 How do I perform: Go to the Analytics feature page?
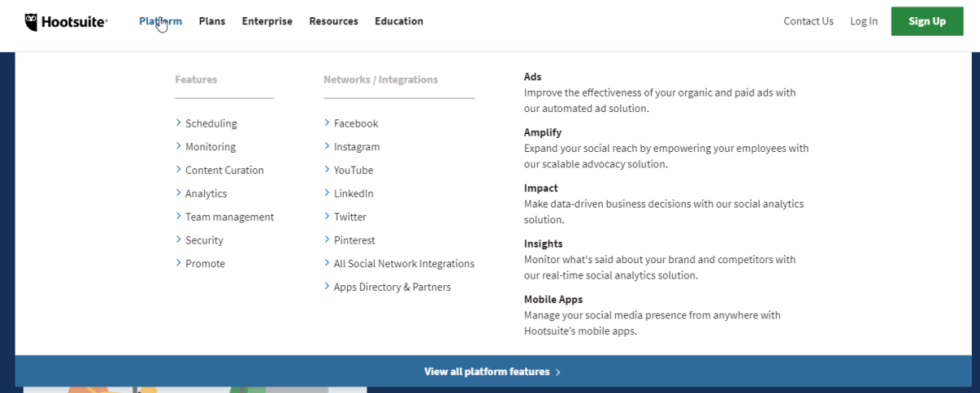coord(206,194)
